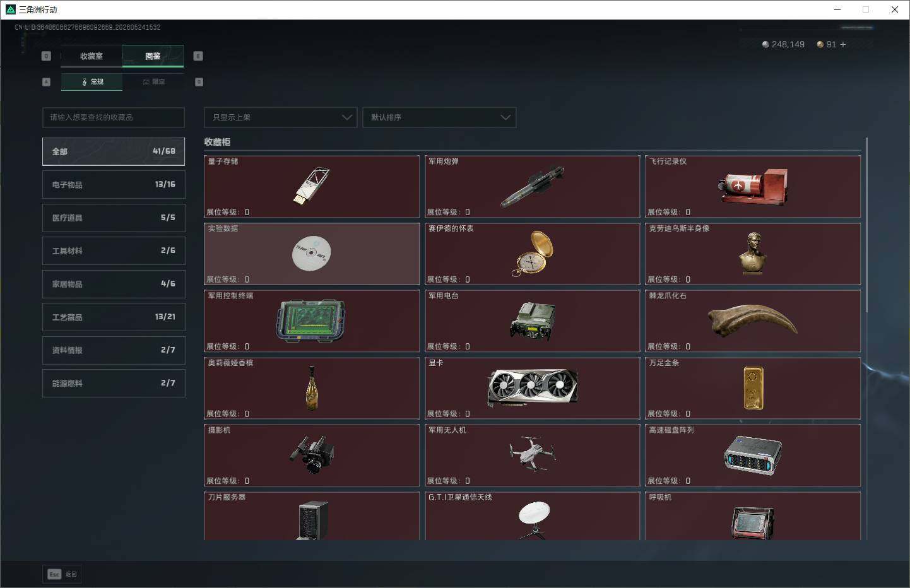Open the 军用控制终端 terminal item

312,320
